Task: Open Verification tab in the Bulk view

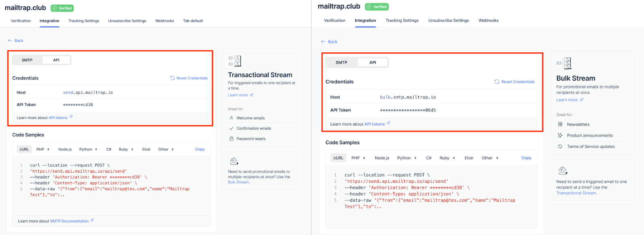Action: (334, 21)
